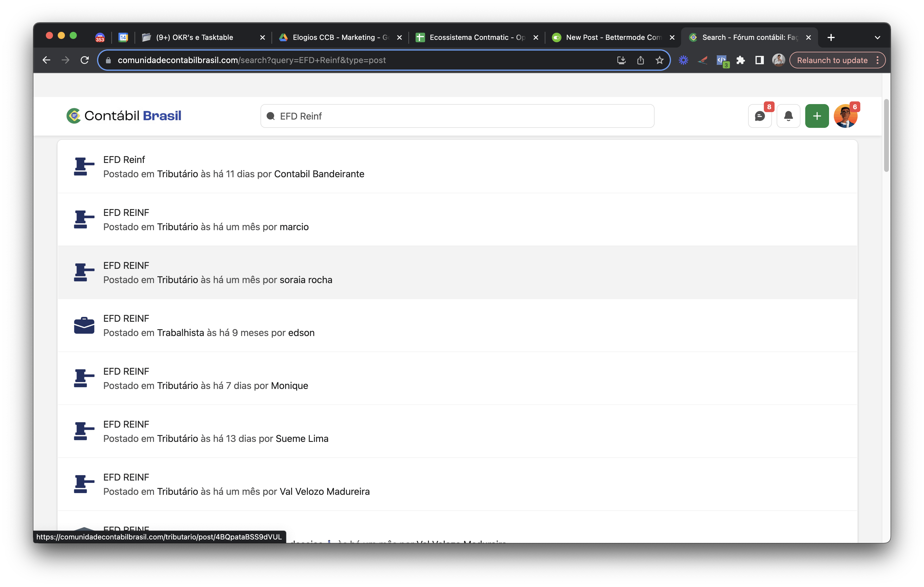Bookmark this page with star icon

[x=659, y=60]
